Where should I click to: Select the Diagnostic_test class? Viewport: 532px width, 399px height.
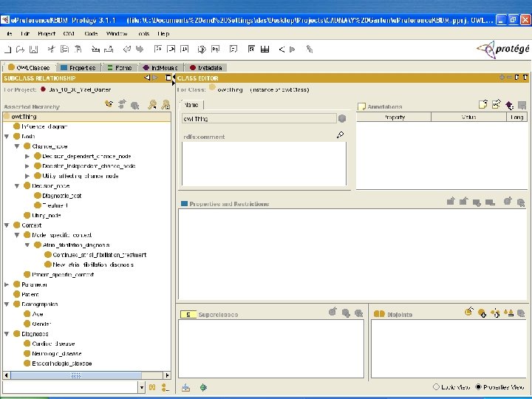pyautogui.click(x=62, y=196)
